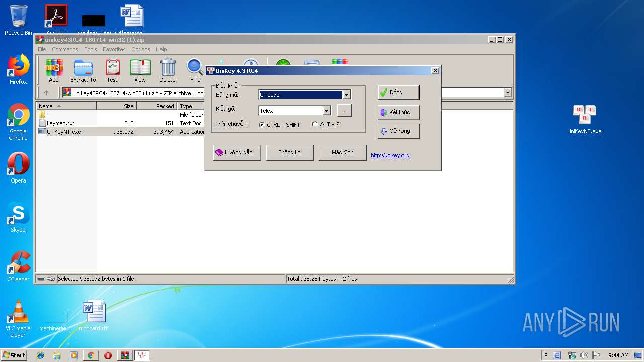This screenshot has height=362, width=644.
Task: Click the Delete trash can toolbar icon
Action: pos(168,70)
